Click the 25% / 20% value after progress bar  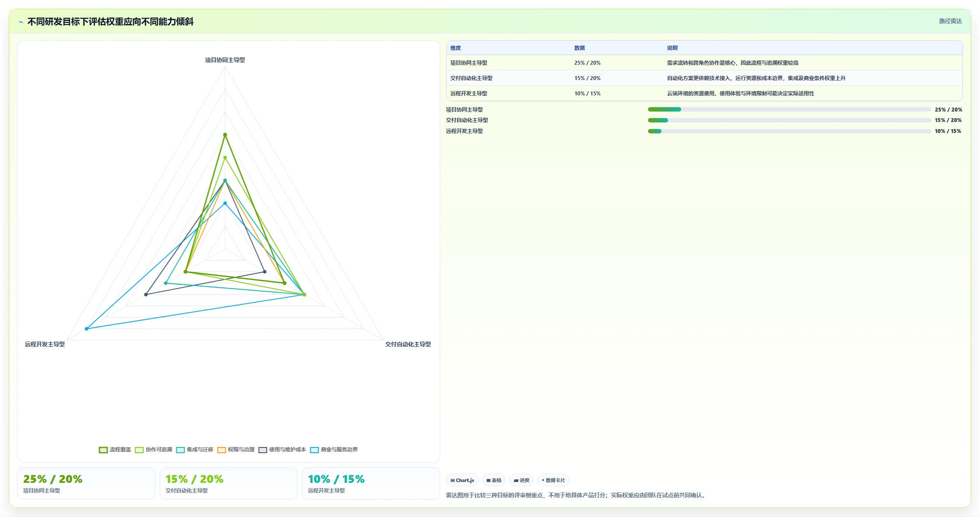(x=948, y=110)
